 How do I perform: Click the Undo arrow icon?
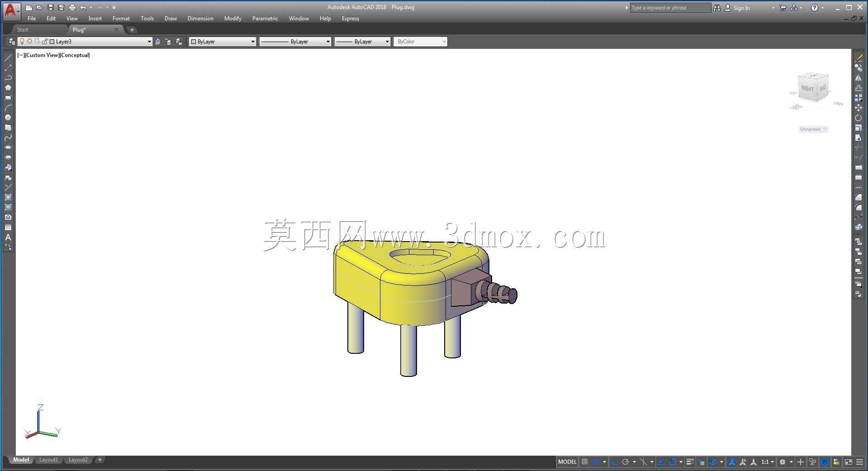(83, 7)
